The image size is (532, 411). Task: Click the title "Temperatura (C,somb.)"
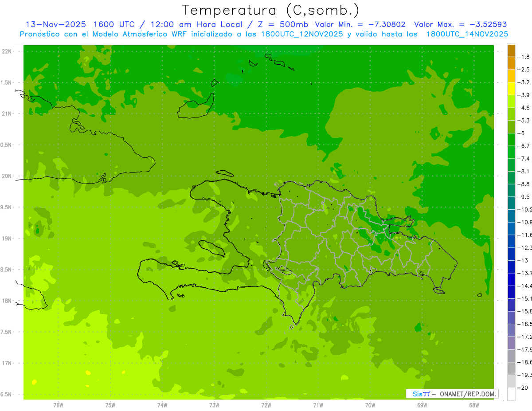(271, 10)
